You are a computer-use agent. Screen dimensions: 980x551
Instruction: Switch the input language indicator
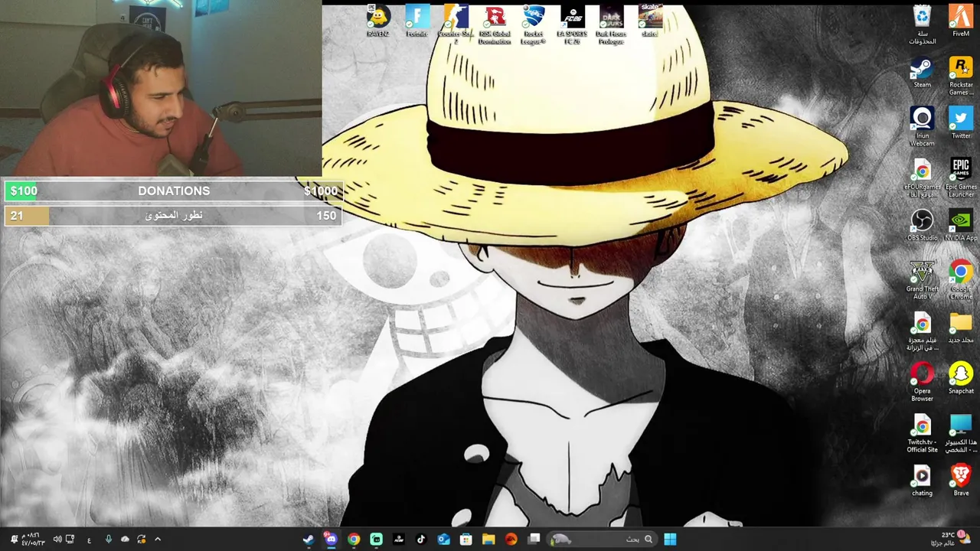coord(89,539)
